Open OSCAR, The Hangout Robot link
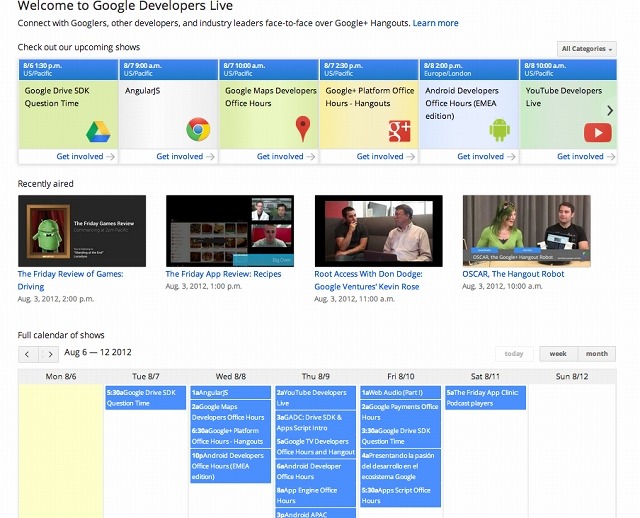The height and width of the screenshot is (518, 640). pyautogui.click(x=513, y=274)
